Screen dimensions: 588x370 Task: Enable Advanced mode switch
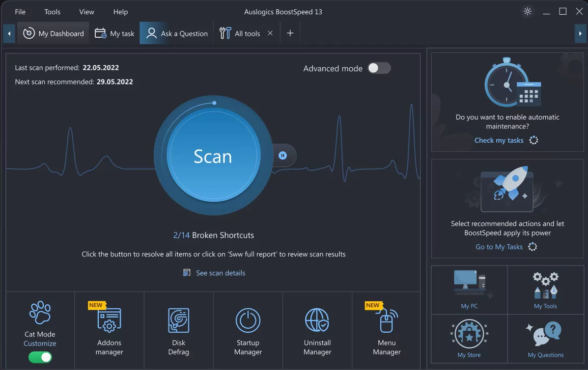379,68
